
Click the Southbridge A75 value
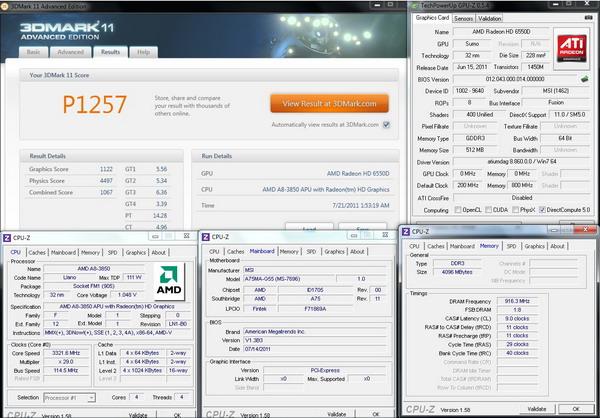(x=316, y=299)
